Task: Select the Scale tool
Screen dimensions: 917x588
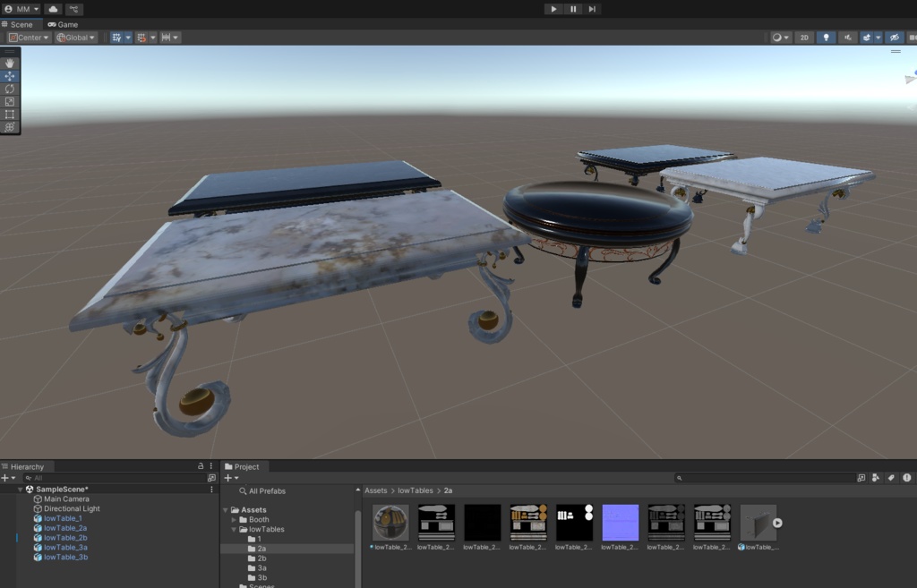Action: click(10, 102)
